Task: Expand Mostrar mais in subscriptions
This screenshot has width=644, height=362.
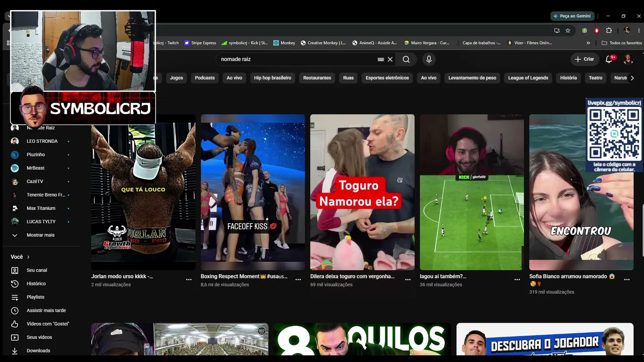Action: click(40, 235)
